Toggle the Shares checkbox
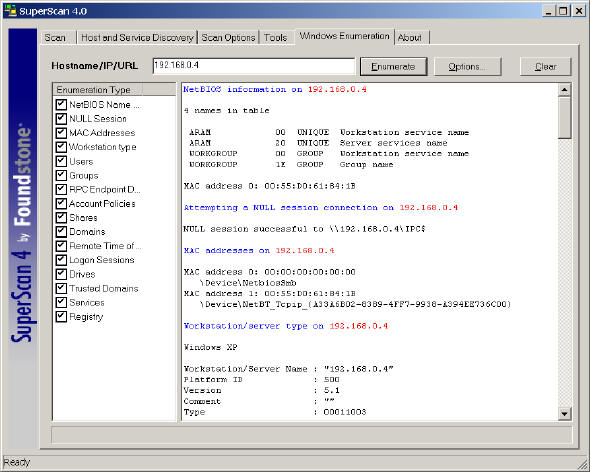The height and width of the screenshot is (472, 590). (x=61, y=218)
